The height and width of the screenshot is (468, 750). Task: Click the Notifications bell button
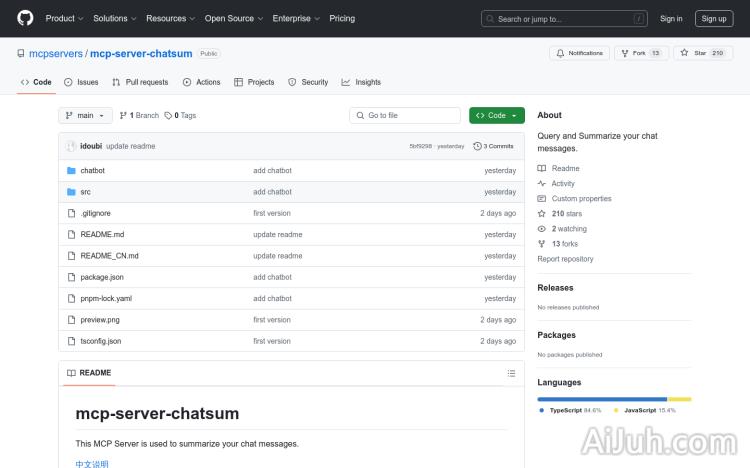(580, 53)
